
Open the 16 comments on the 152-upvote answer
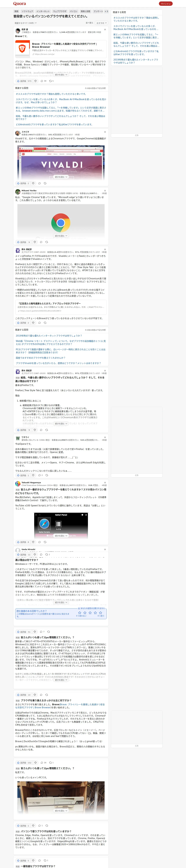(x=44, y=763)
